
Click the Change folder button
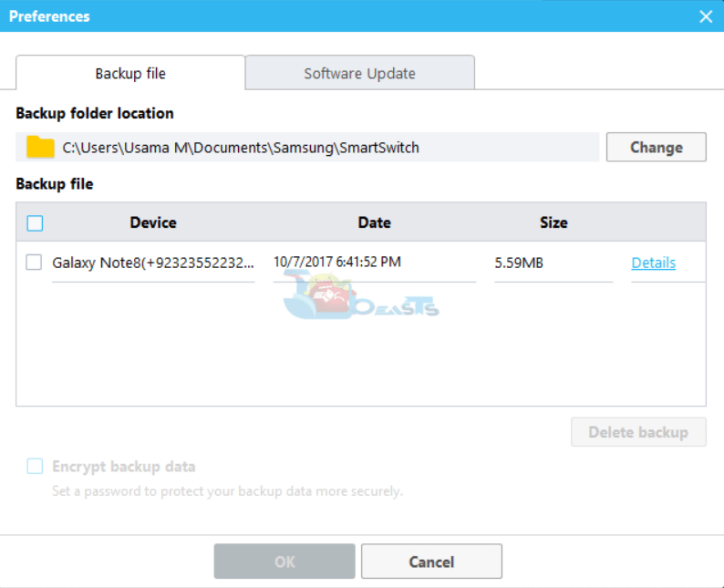(657, 148)
